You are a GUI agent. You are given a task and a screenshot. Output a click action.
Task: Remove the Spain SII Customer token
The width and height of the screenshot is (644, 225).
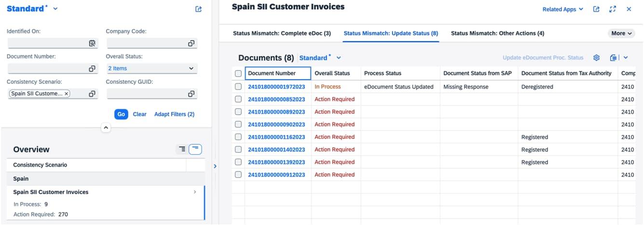(x=67, y=93)
